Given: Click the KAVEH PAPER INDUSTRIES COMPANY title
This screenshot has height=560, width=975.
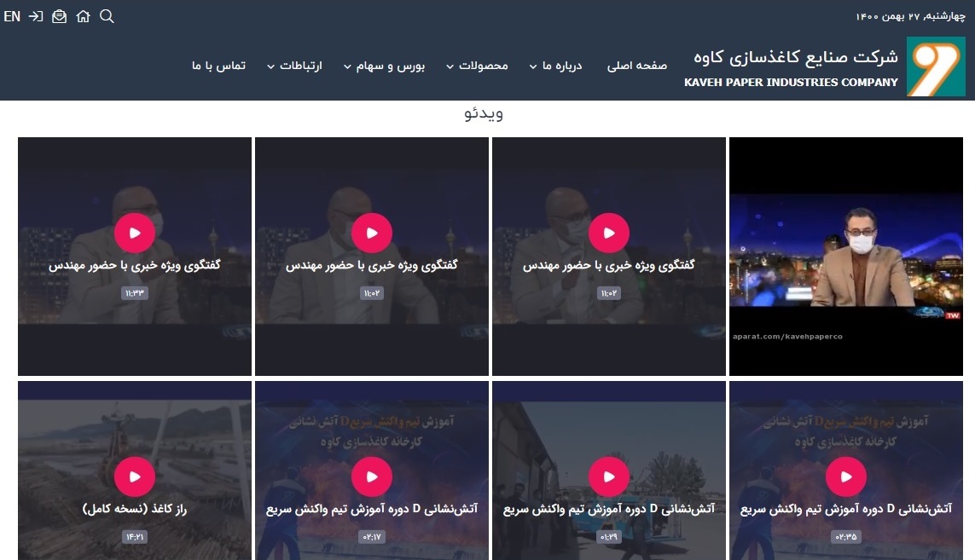Looking at the screenshot, I should [x=791, y=82].
